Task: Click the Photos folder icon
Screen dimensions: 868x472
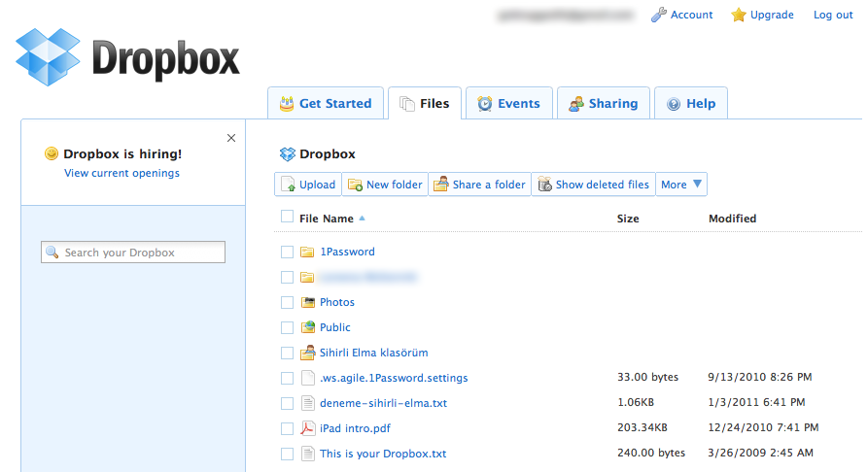Action: 307,302
